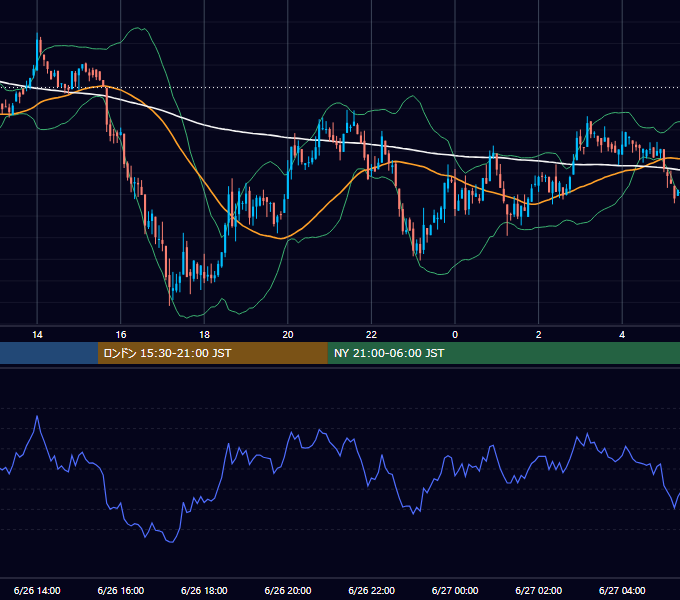The image size is (680, 600).
Task: Click the 6/26 22:00 time label
Action: 372,590
